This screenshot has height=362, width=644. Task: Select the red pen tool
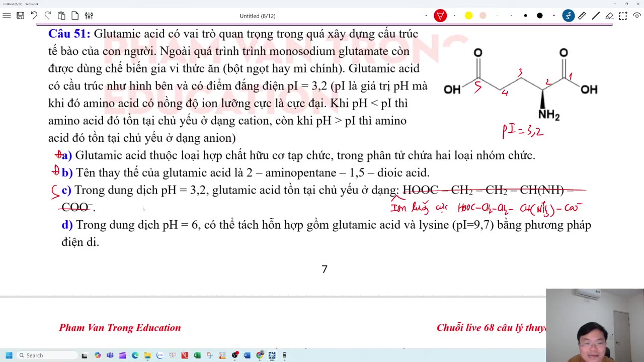point(440,16)
